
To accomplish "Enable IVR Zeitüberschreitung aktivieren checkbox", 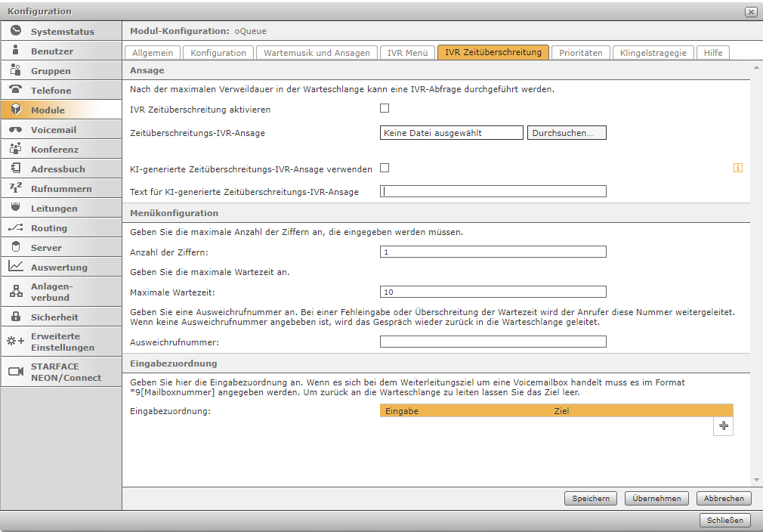I will point(385,108).
